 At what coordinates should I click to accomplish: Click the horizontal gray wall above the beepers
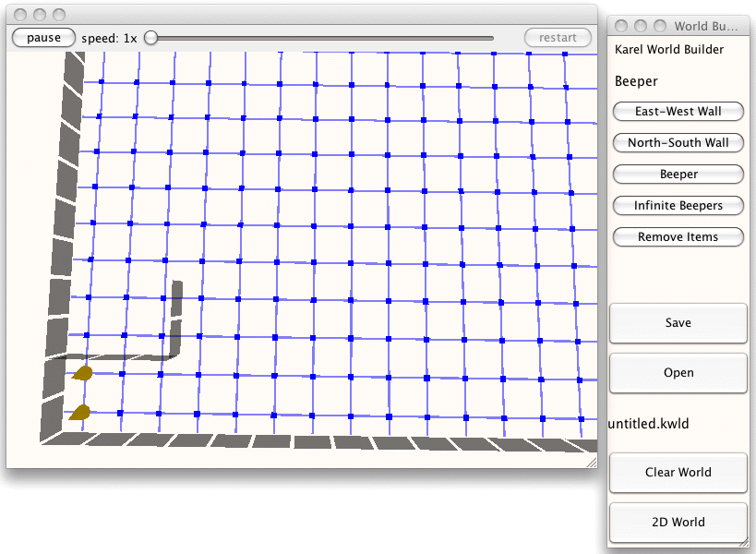(111, 357)
